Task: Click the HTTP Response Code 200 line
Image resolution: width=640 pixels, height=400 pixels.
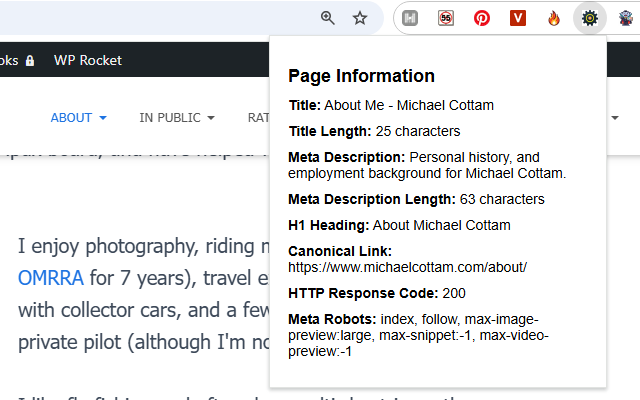Action: pos(377,293)
